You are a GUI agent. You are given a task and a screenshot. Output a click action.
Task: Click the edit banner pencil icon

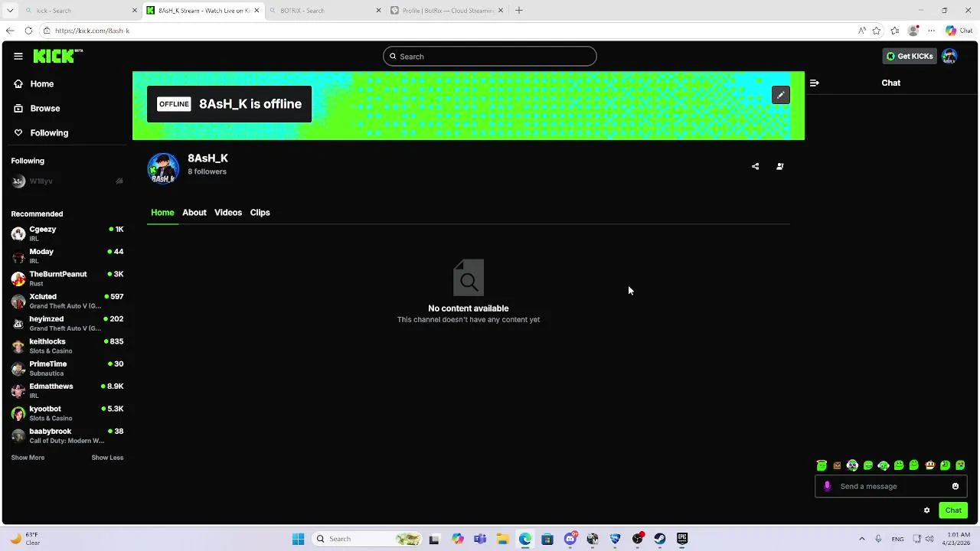coord(780,95)
